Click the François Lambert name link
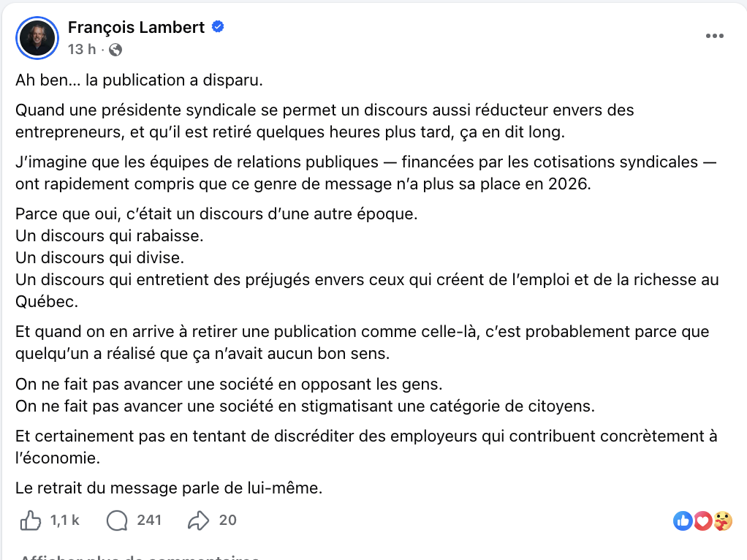The width and height of the screenshot is (747, 560). (x=136, y=28)
